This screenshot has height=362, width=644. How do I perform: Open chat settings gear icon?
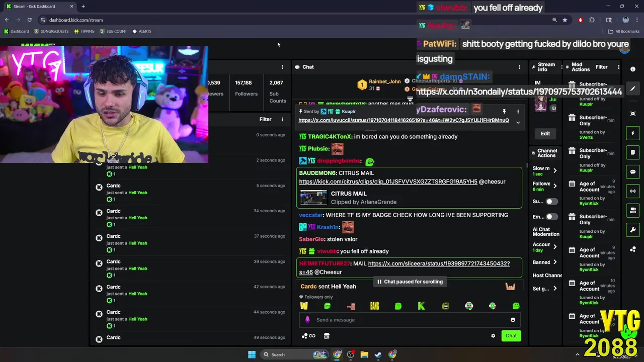click(x=493, y=336)
